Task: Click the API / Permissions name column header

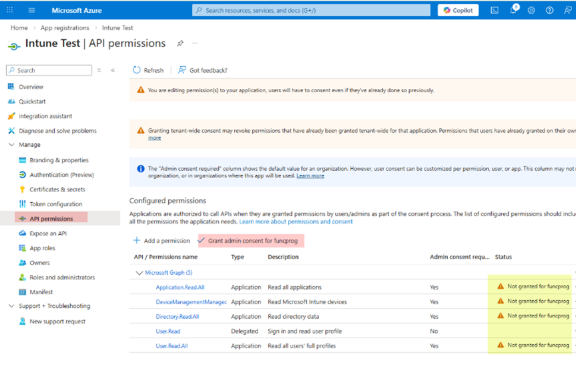Action: click(x=166, y=257)
